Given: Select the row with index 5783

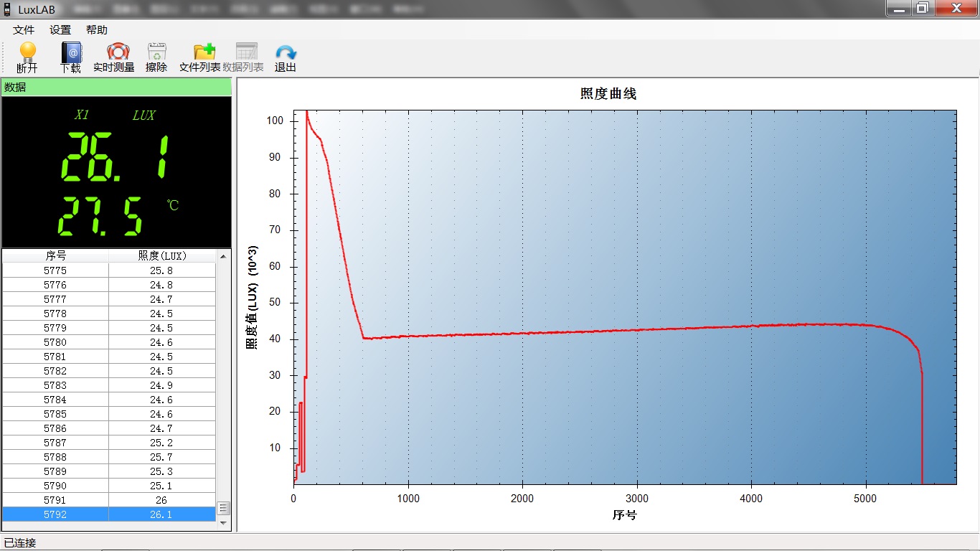Looking at the screenshot, I should pyautogui.click(x=108, y=385).
